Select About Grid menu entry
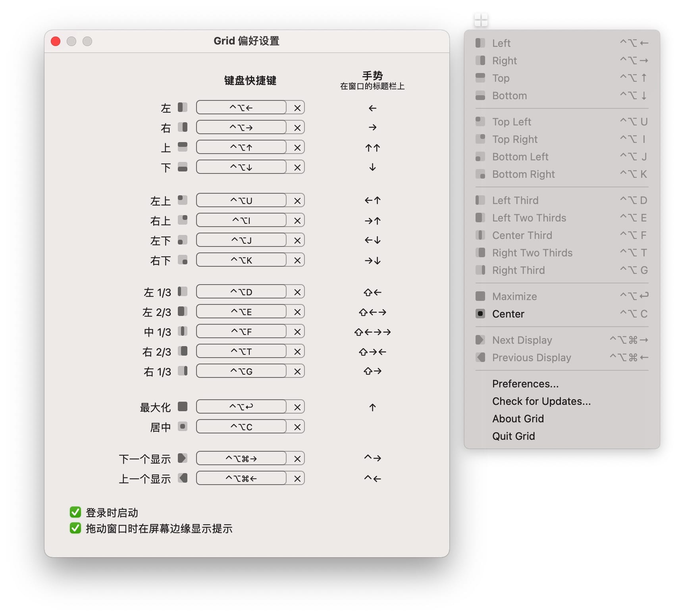The image size is (678, 616). click(x=518, y=419)
